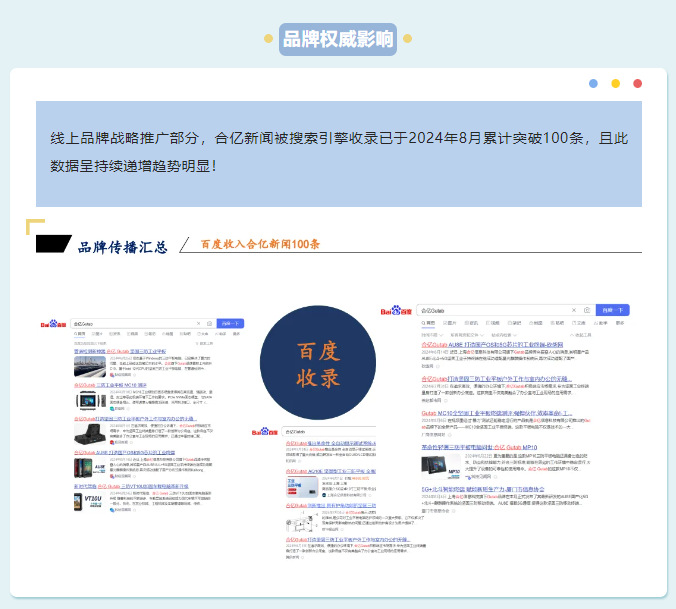Select 贴吧 tab in right screenshot

point(557,323)
